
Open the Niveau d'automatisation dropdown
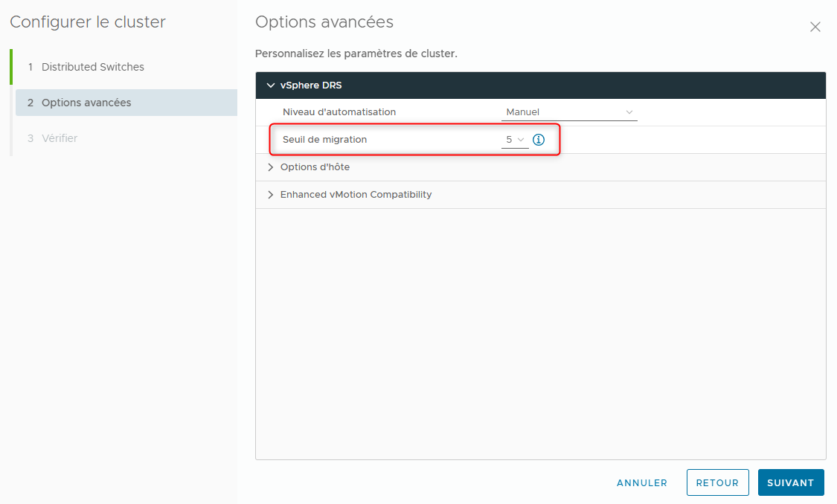(x=569, y=112)
